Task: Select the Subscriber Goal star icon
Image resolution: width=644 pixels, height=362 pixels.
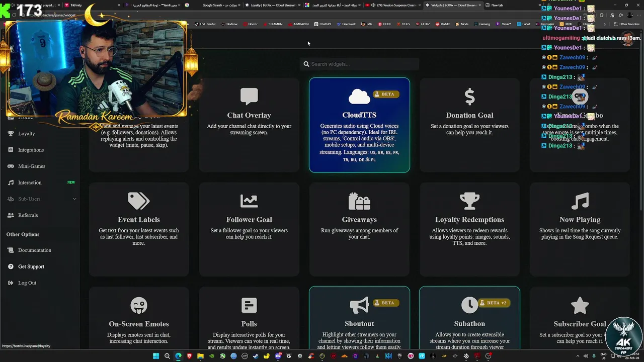Action: coord(580,305)
